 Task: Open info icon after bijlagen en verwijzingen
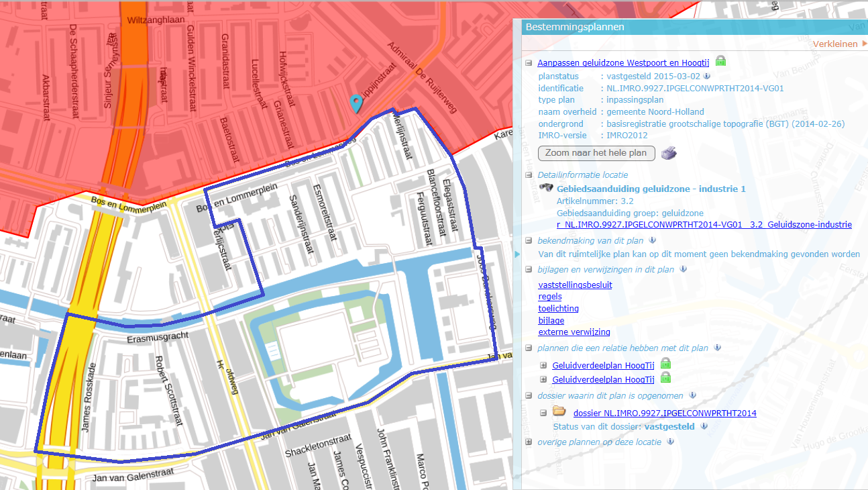point(683,269)
